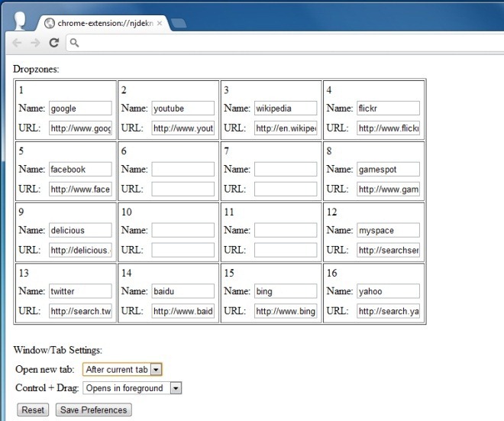Click the empty URL field in dropzone 11

pyautogui.click(x=286, y=250)
